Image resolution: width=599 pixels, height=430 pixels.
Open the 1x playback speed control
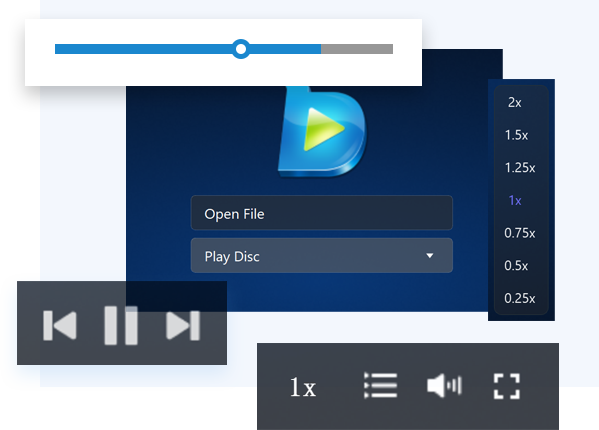click(x=303, y=387)
